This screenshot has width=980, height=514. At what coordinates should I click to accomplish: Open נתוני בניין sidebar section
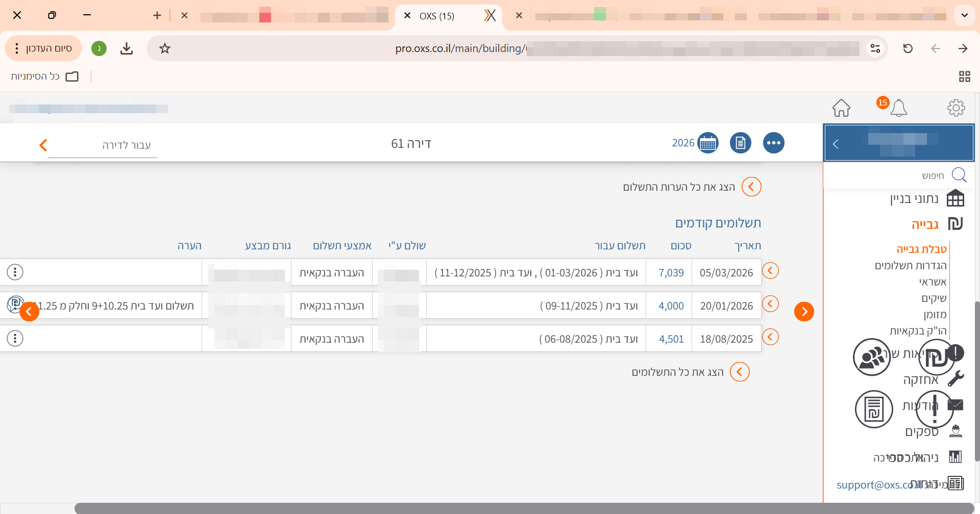(914, 199)
